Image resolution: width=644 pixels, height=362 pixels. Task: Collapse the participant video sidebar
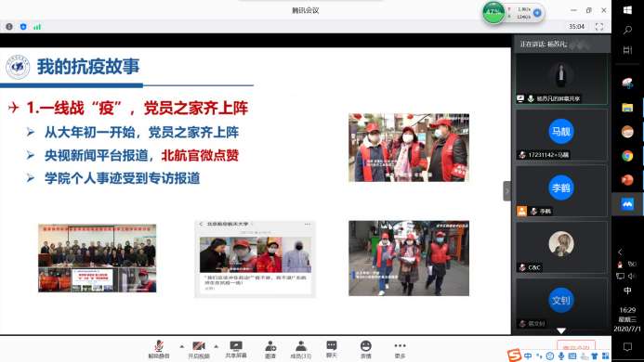pos(506,191)
